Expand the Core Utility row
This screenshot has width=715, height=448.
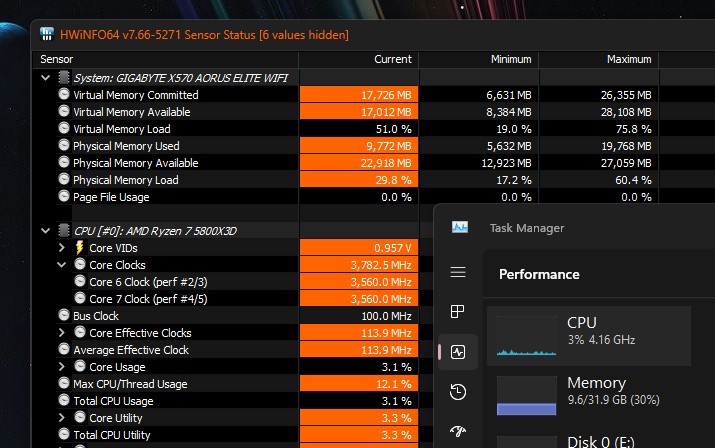62,417
